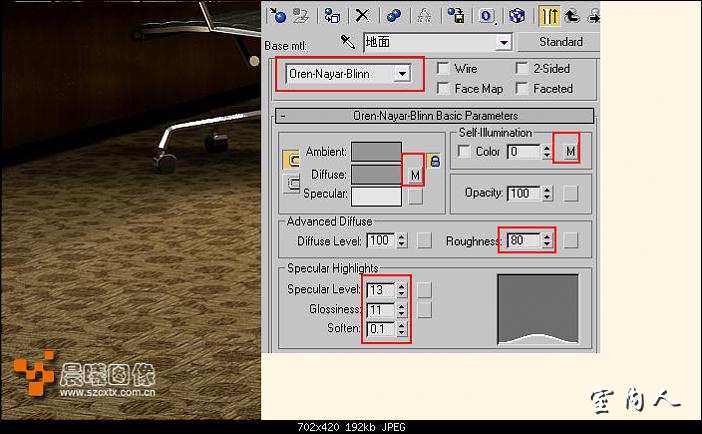Click the Specular color map button

[x=415, y=196]
